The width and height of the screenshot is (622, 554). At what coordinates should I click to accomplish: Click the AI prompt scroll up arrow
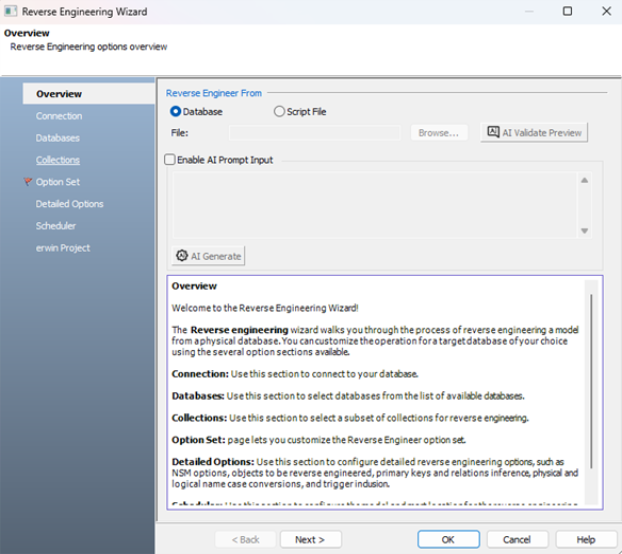[585, 181]
